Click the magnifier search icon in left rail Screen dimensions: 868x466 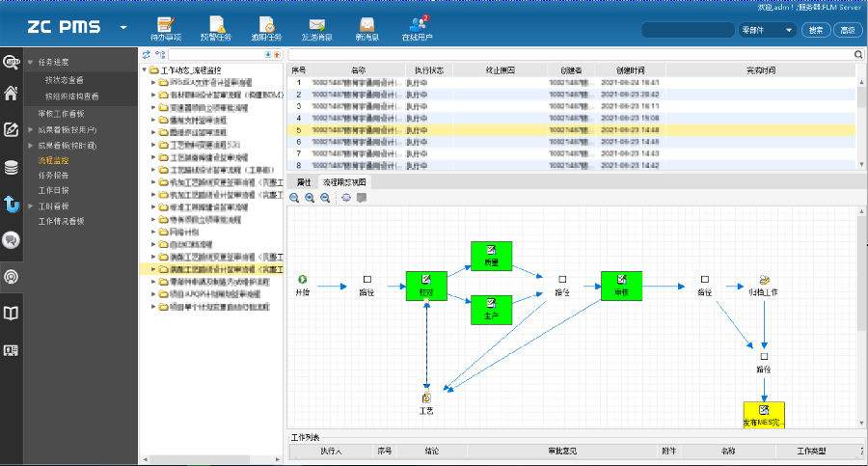point(11,62)
